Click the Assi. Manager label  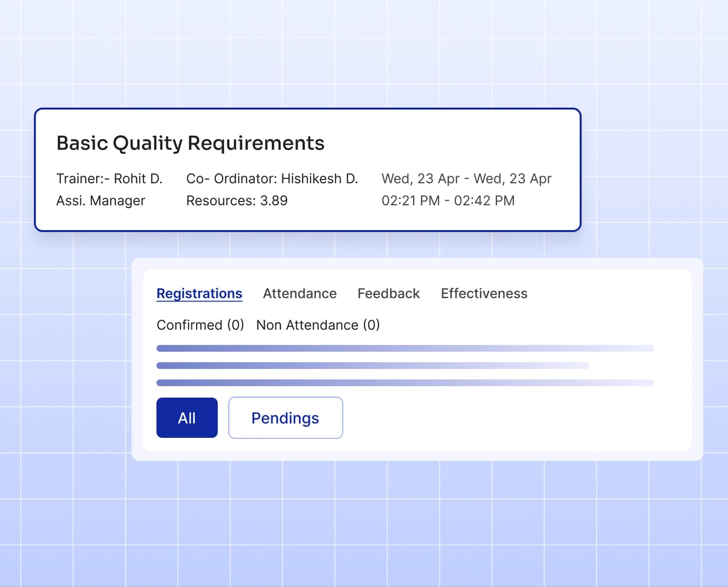pos(101,200)
